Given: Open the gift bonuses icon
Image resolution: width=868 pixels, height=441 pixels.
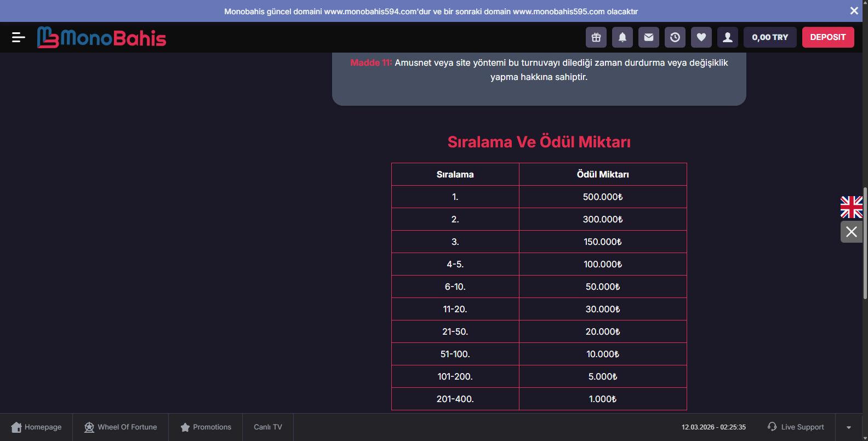Looking at the screenshot, I should [596, 37].
